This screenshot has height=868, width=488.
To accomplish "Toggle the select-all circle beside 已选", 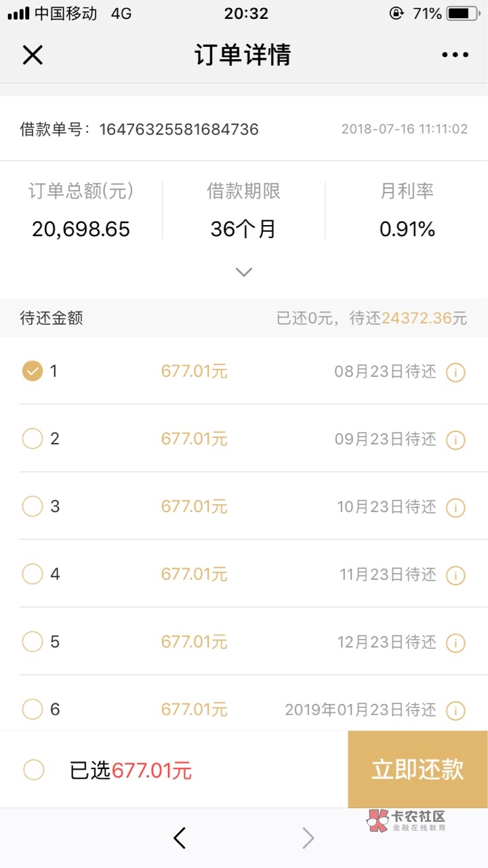I will pyautogui.click(x=34, y=770).
